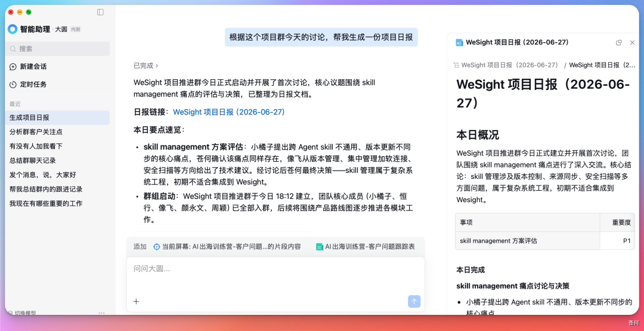Select the 生成项目日报 conversation

pyautogui.click(x=57, y=117)
